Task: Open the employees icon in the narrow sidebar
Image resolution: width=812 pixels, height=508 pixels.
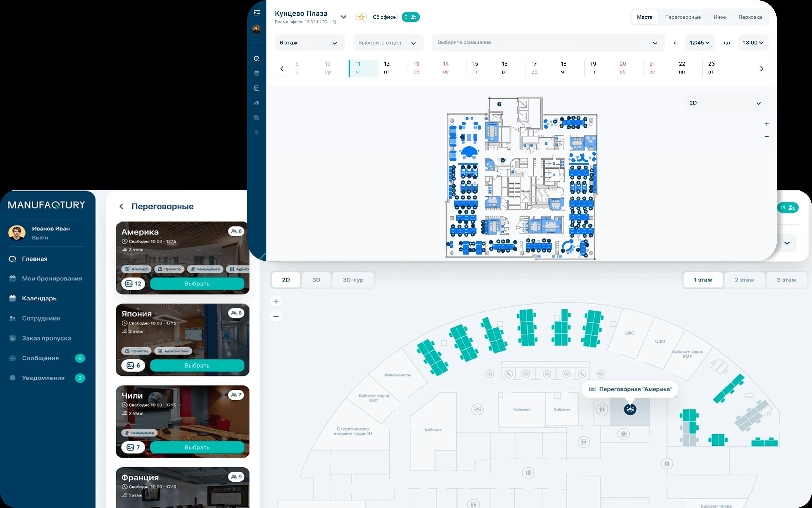Action: click(257, 103)
